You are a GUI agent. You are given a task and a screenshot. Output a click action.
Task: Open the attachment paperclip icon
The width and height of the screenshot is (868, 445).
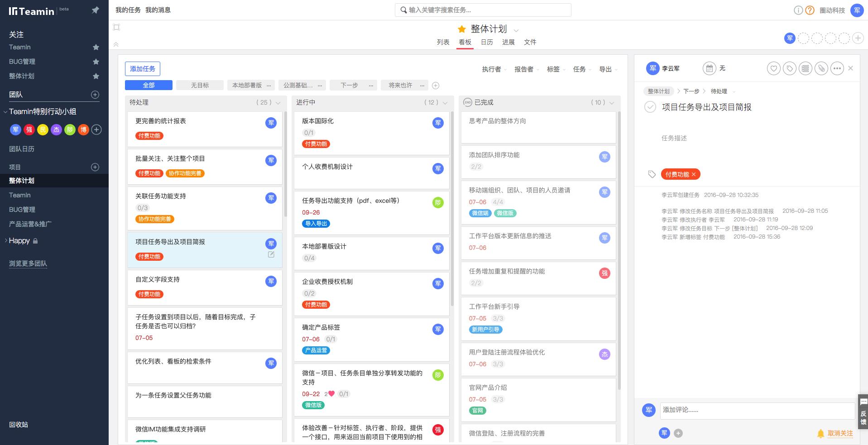(821, 69)
